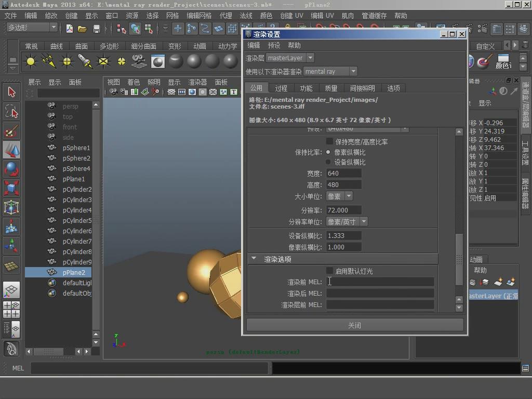Add a directional light from the shelf
The image size is (532, 399).
(x=48, y=61)
